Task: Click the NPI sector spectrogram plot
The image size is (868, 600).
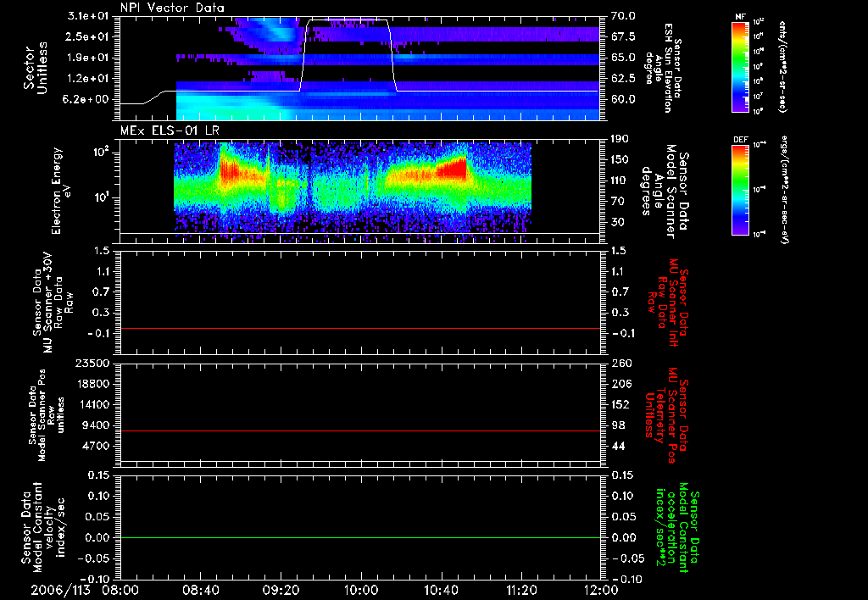Action: click(359, 69)
